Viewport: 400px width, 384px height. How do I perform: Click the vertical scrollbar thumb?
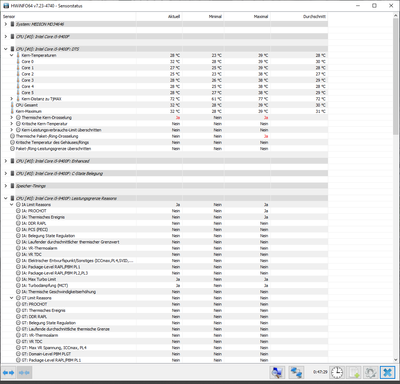click(x=396, y=77)
